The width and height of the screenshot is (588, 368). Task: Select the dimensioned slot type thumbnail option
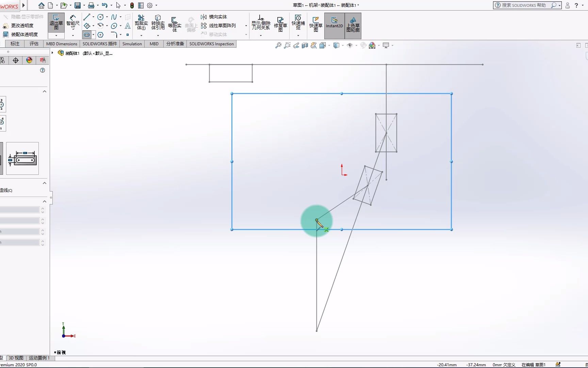pyautogui.click(x=22, y=158)
